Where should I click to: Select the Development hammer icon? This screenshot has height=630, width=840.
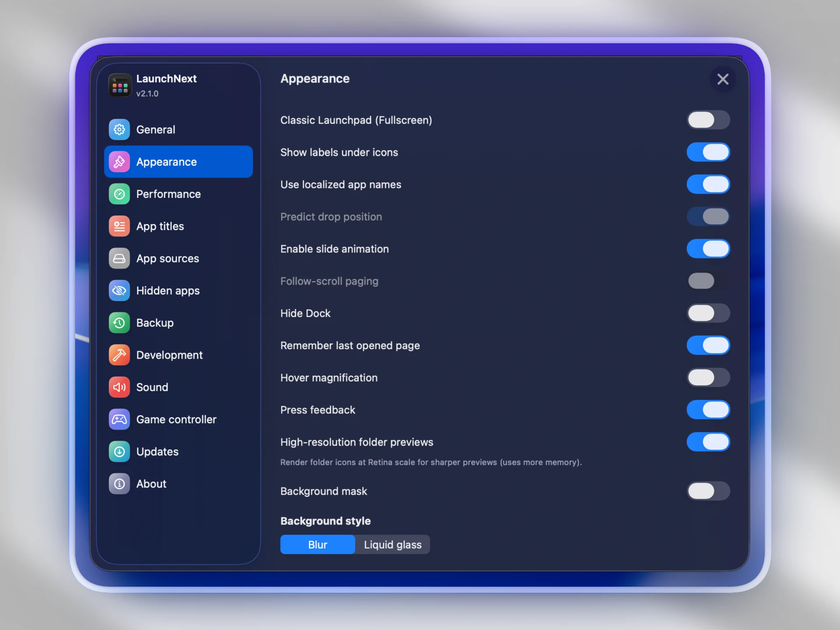[x=119, y=355]
